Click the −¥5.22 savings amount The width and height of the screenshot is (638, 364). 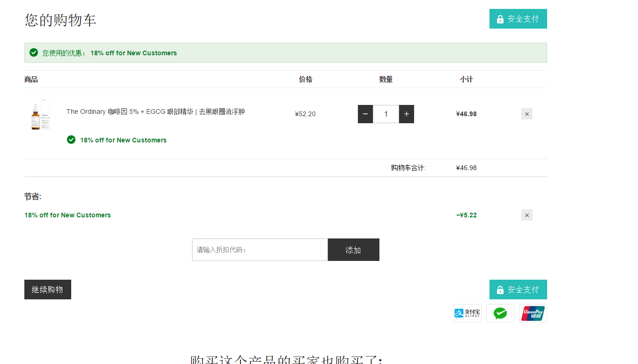coord(467,215)
